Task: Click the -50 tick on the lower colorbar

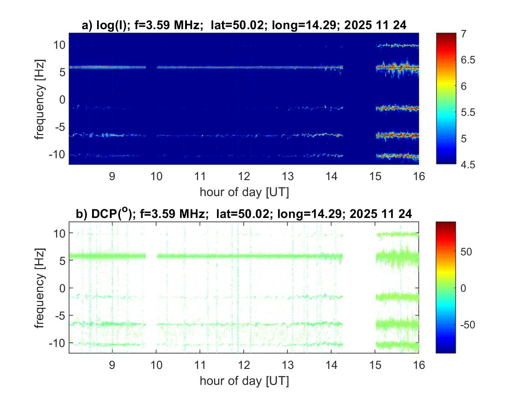Action: (x=470, y=324)
